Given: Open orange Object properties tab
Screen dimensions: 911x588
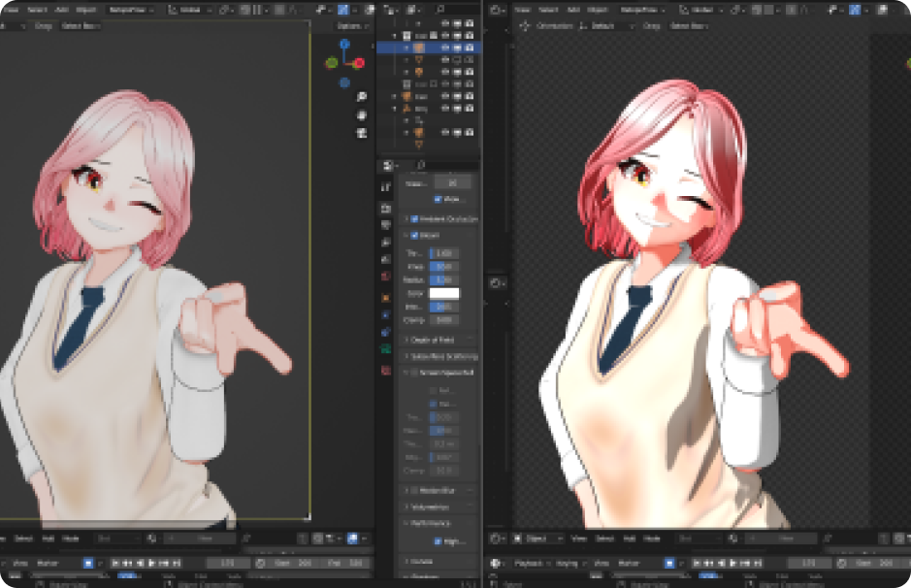Looking at the screenshot, I should [x=386, y=298].
